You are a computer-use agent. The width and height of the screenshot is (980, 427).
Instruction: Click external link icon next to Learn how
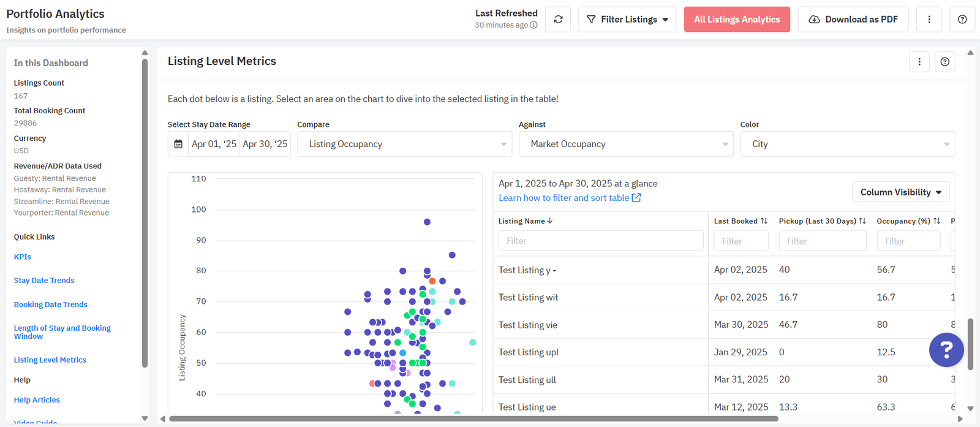pos(636,198)
